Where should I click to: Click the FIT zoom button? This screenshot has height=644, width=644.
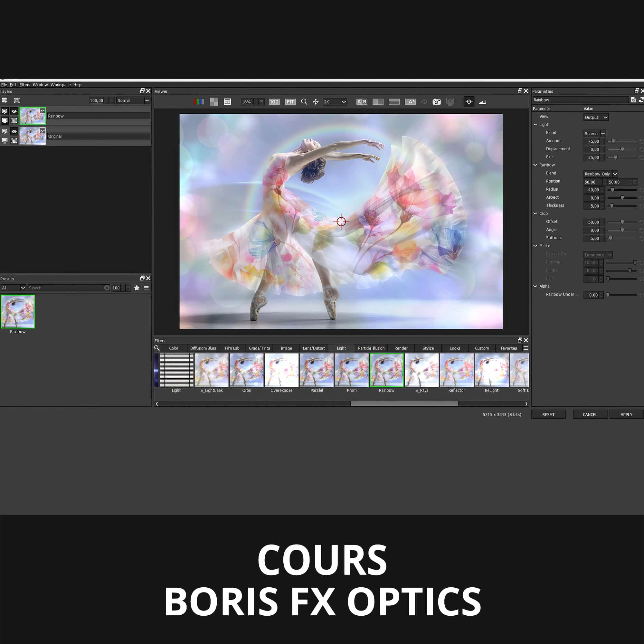click(x=290, y=102)
